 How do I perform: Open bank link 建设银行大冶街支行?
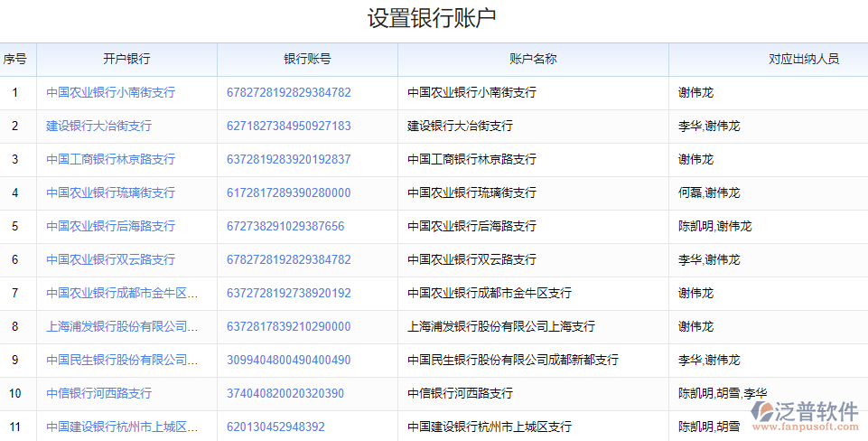(98, 126)
